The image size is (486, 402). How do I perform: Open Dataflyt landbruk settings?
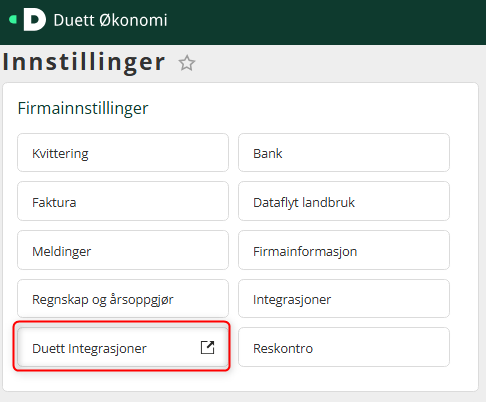click(344, 201)
